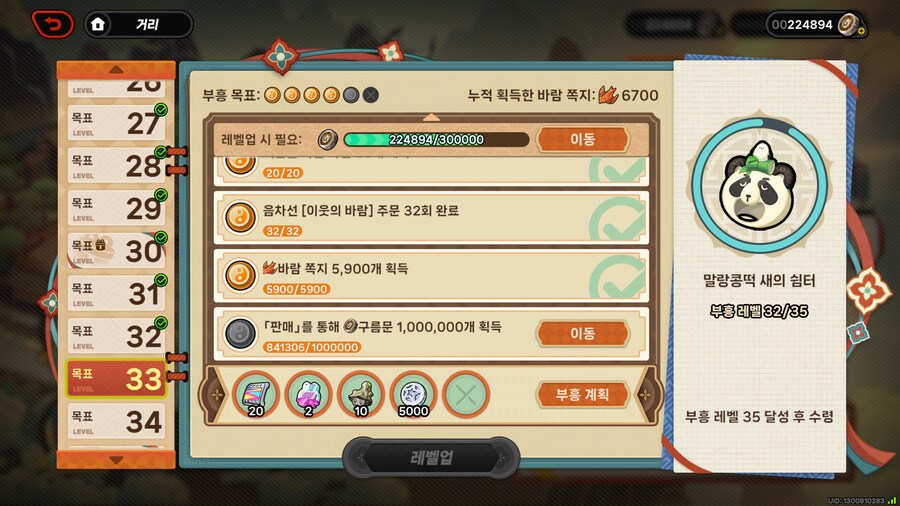The width and height of the screenshot is (900, 506).
Task: Select the silver coin reward of 5000
Action: [413, 394]
